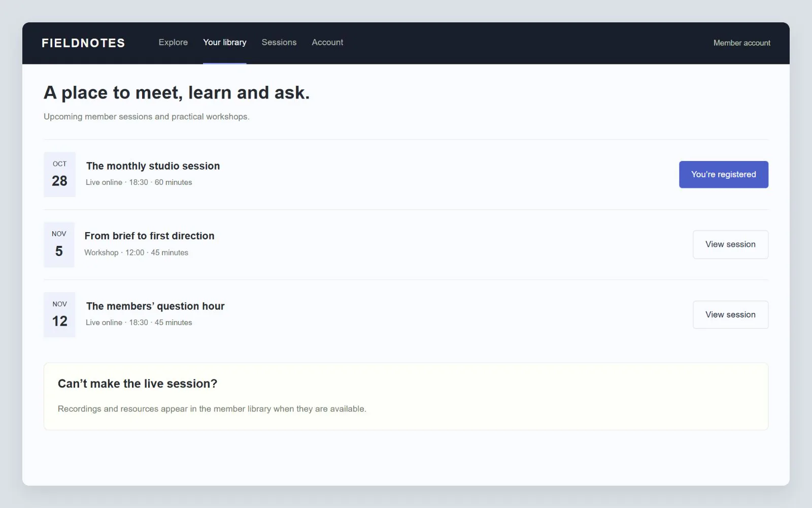Viewport: 812px width, 508px height.
Task: Open The monthly studio session title
Action: click(153, 166)
